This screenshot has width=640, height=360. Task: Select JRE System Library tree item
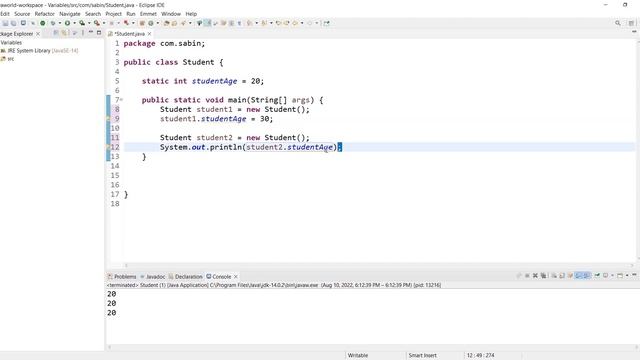click(39, 51)
